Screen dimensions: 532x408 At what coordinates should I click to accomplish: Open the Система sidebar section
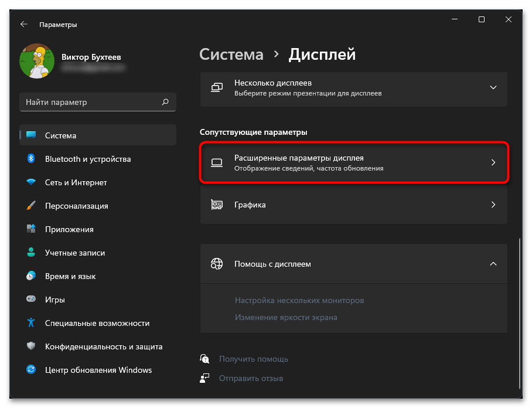tap(98, 135)
